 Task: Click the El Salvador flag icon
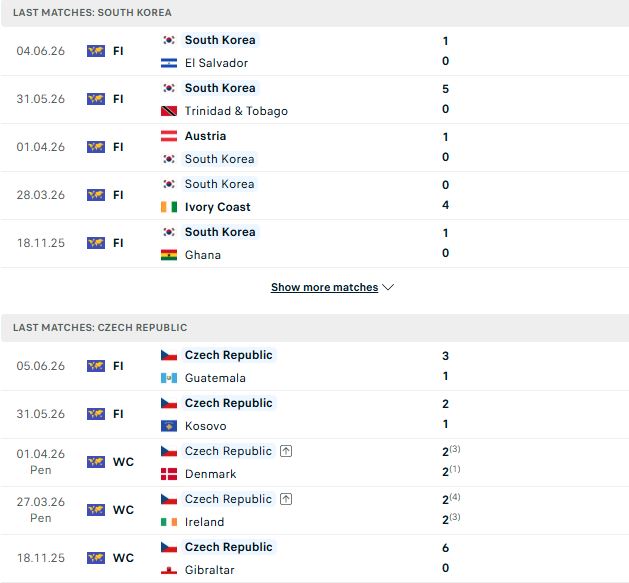(x=168, y=63)
